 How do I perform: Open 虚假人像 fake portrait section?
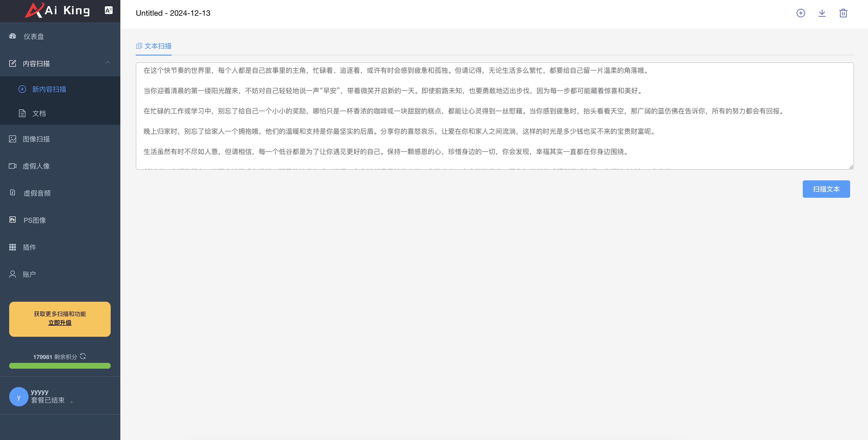(x=36, y=166)
